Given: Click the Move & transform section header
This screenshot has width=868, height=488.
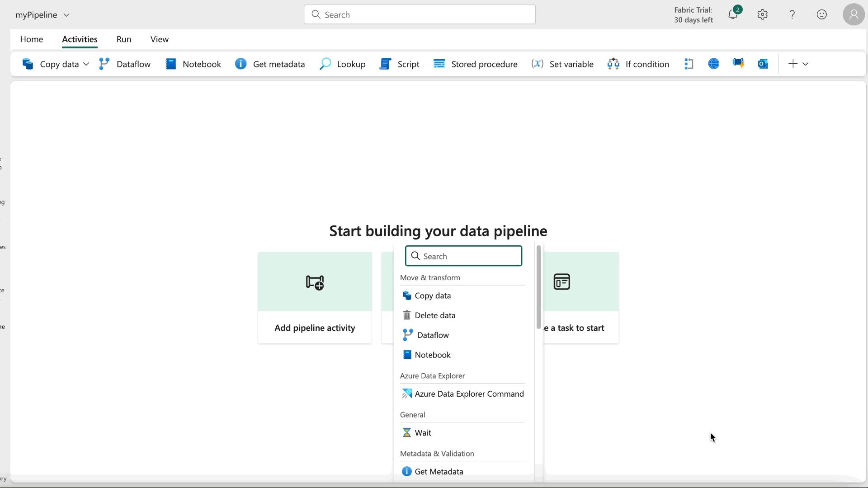Looking at the screenshot, I should pos(430,278).
